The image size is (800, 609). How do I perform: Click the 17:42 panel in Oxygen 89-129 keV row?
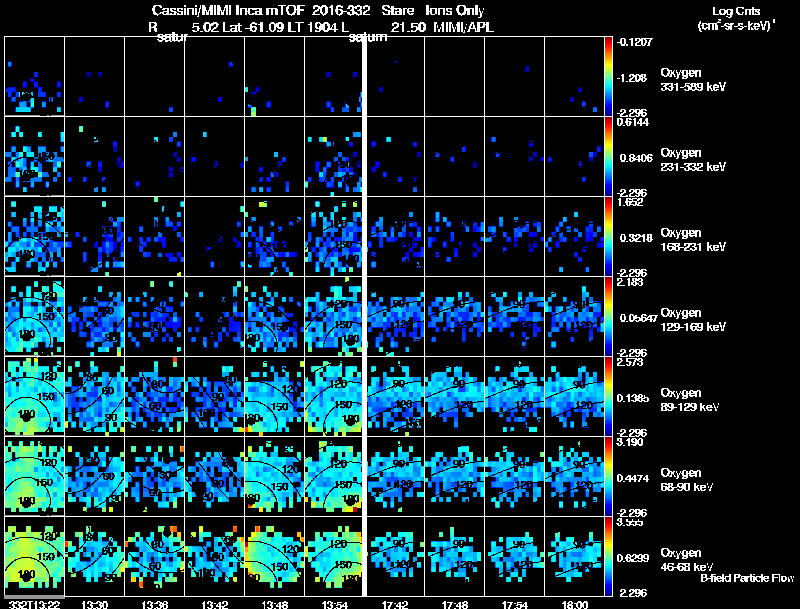pyautogui.click(x=396, y=396)
